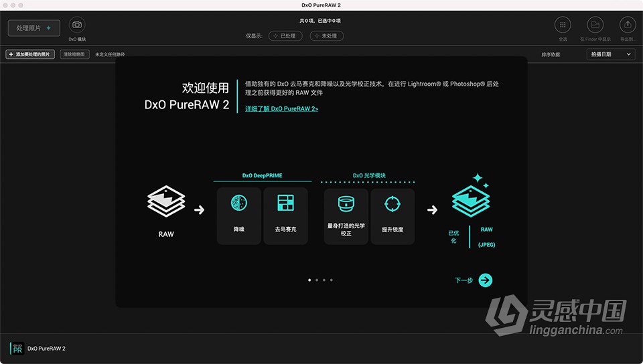Click the 下一步 text label
Image resolution: width=643 pixels, height=364 pixels.
pyautogui.click(x=463, y=280)
